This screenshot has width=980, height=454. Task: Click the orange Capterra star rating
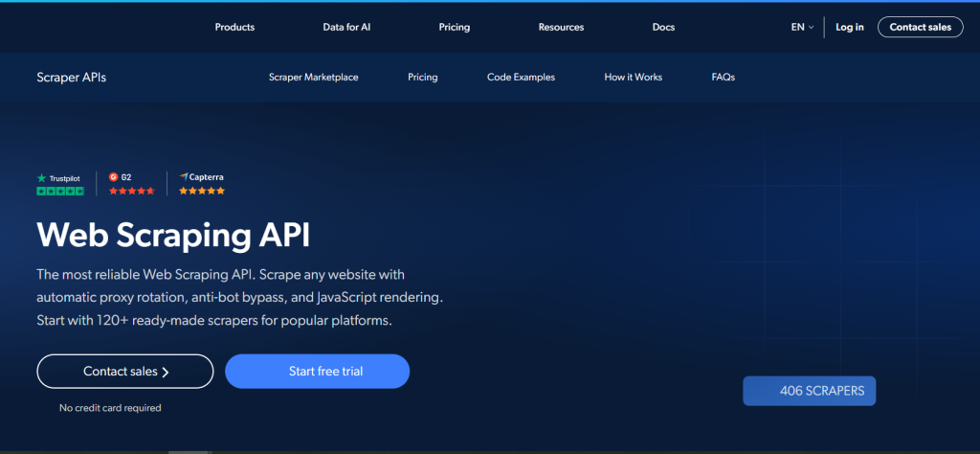coord(202,192)
